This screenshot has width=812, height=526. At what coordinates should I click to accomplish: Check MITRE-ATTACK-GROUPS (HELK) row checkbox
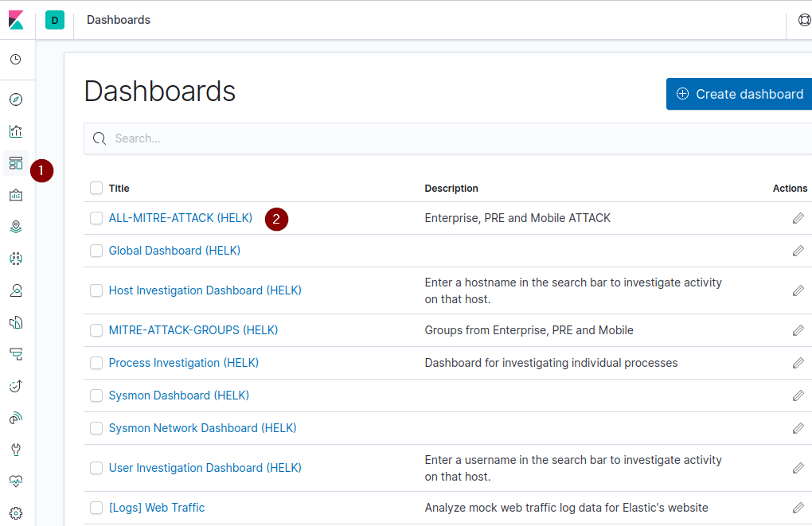coord(96,330)
